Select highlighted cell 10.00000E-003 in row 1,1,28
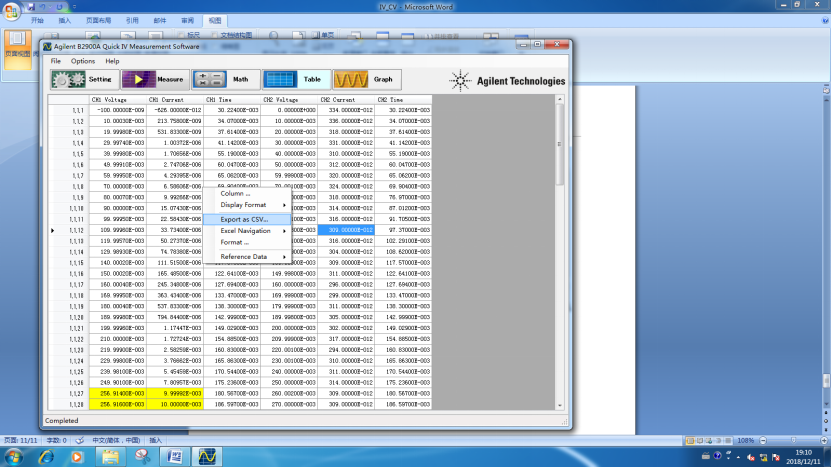This screenshot has width=831, height=468. coord(175,404)
